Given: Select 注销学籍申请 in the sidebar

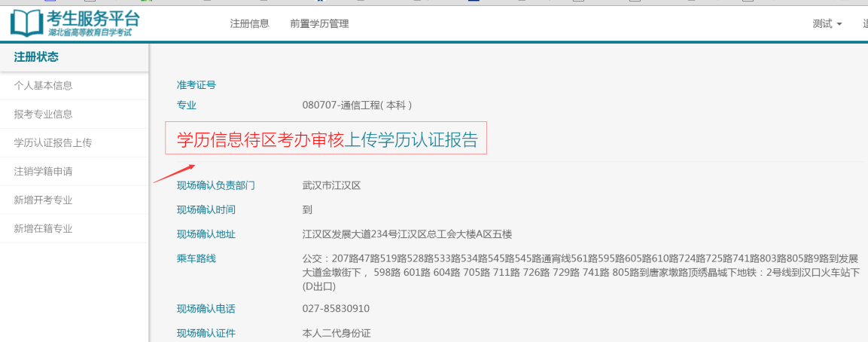Looking at the screenshot, I should 43,172.
